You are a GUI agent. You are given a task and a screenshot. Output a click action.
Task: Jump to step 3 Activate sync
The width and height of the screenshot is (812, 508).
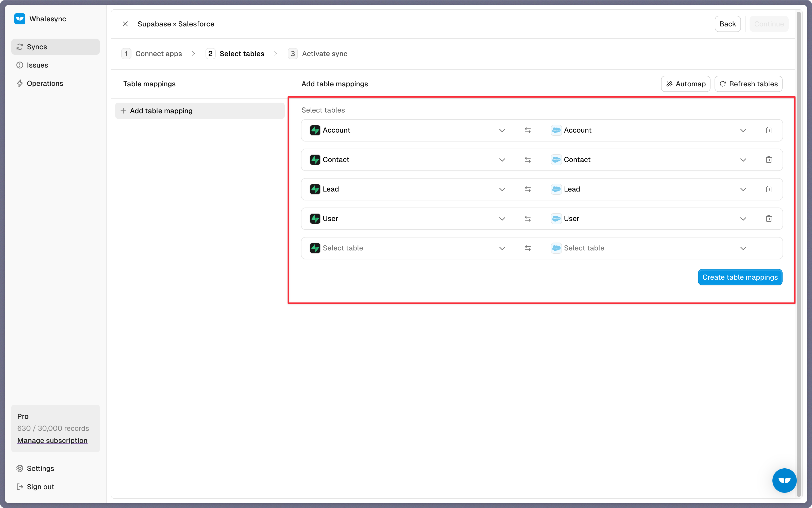coord(317,54)
